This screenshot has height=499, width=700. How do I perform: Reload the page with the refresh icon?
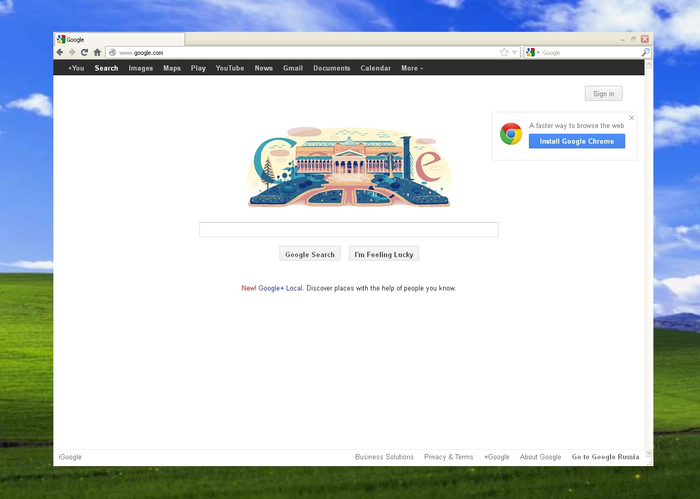click(84, 52)
